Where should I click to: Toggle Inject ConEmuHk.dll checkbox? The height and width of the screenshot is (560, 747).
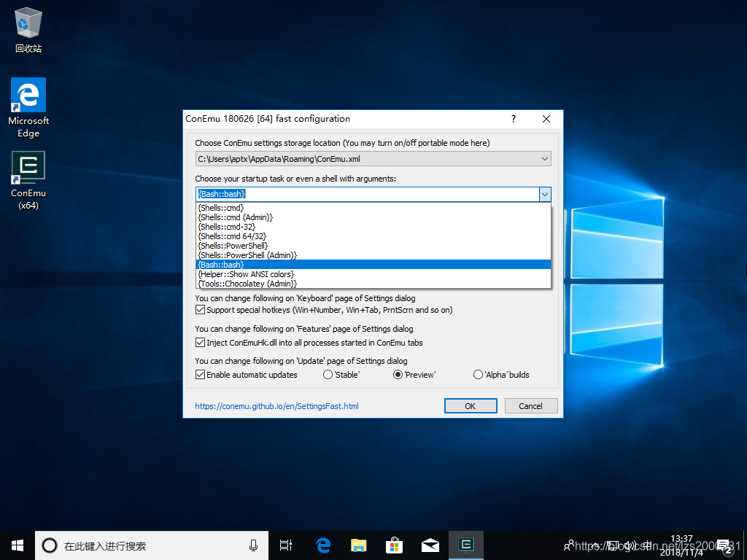[x=200, y=343]
